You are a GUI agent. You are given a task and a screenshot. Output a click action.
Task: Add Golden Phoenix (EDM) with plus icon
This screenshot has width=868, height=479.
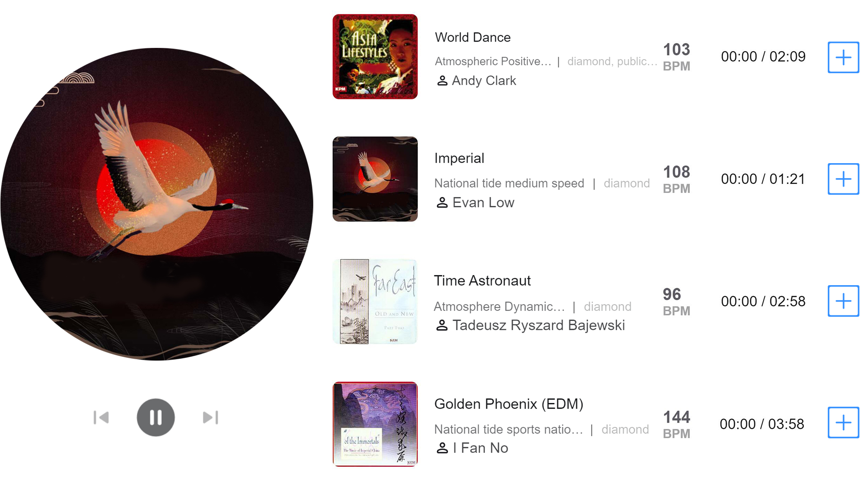(x=843, y=423)
